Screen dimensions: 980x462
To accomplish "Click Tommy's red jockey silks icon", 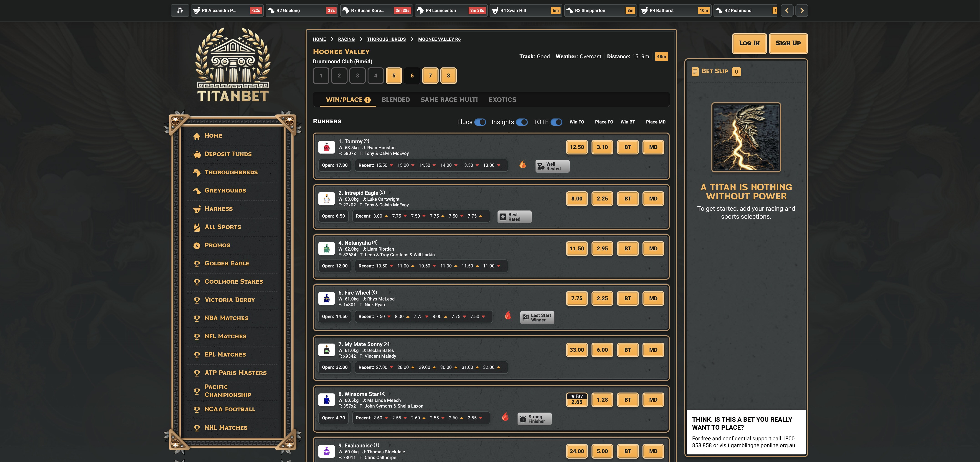I will 326,147.
